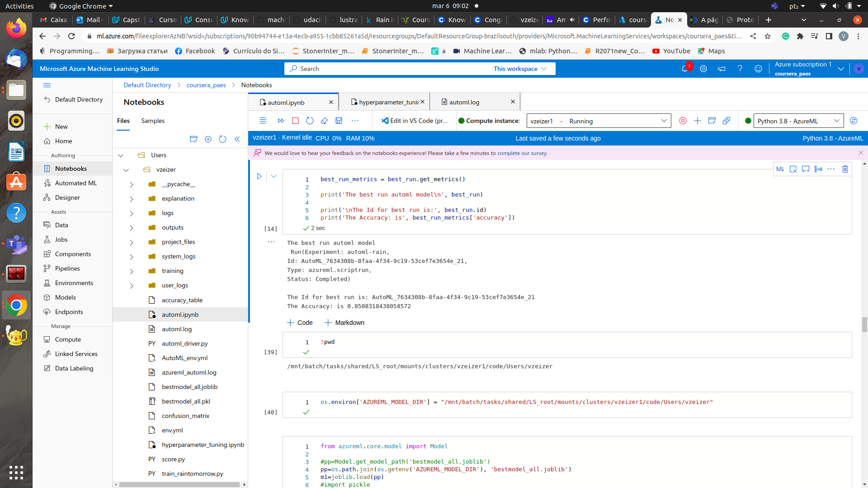Open the Python 3.8 - AzureML kernel dropdown
The image size is (868, 488).
click(x=798, y=121)
